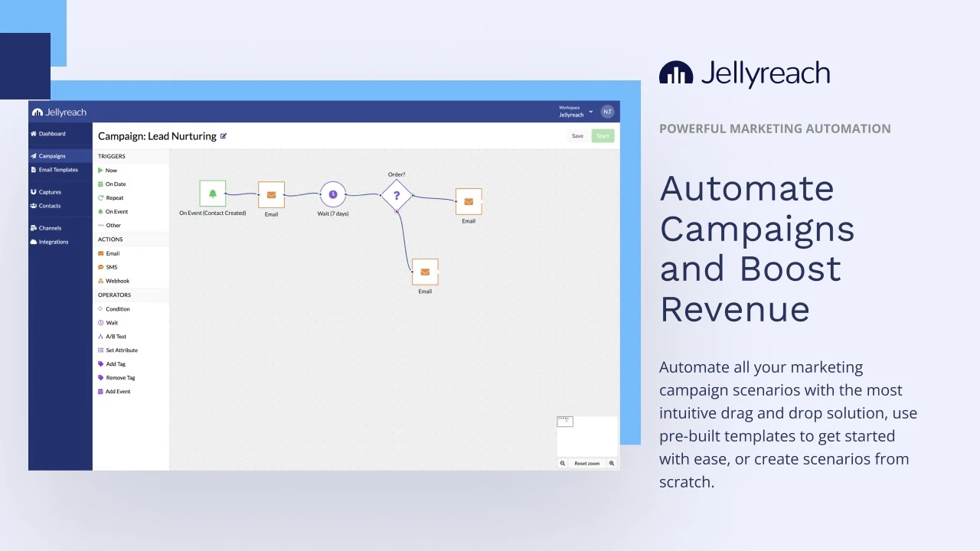The height and width of the screenshot is (551, 980).
Task: Click the edit icon beside Campaign: Lead Nurturing
Action: (224, 136)
